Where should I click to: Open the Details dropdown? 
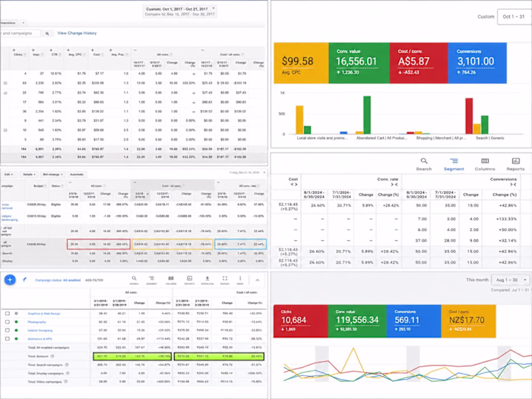click(x=29, y=174)
